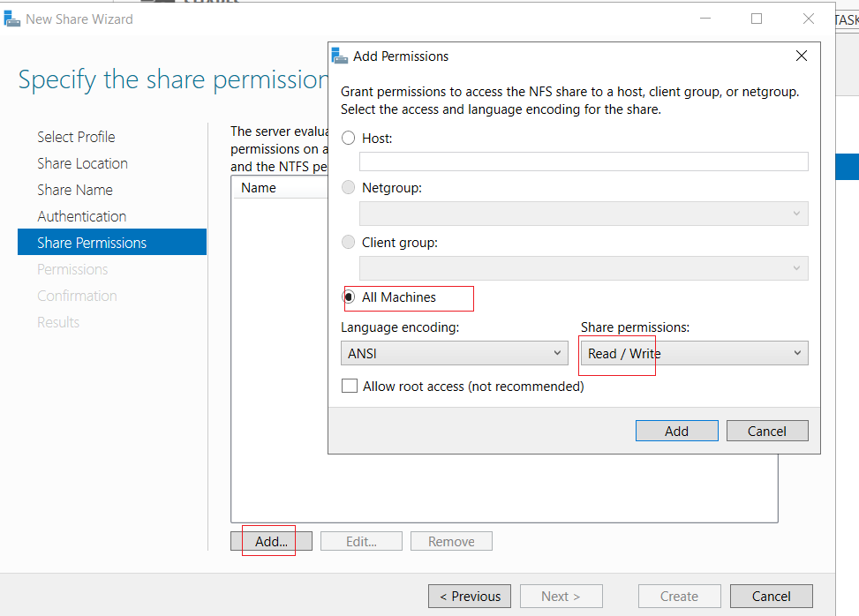Screen dimensions: 859x616
Task: Open the Netgroup combo box
Action: (x=584, y=214)
